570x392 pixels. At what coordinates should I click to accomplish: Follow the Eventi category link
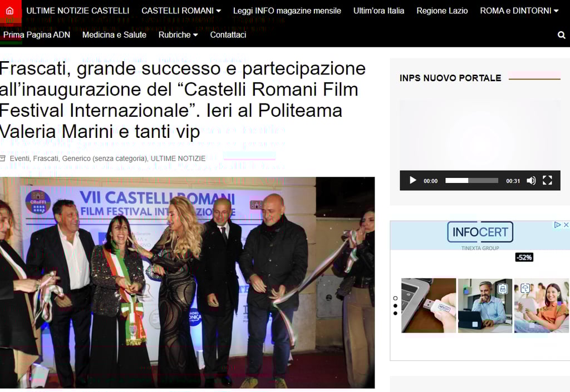tap(21, 158)
